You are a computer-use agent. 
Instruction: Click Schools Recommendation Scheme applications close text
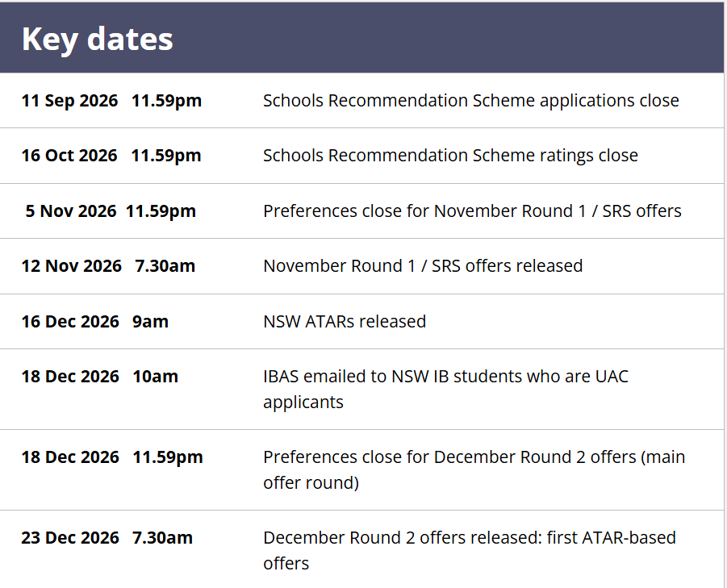471,101
